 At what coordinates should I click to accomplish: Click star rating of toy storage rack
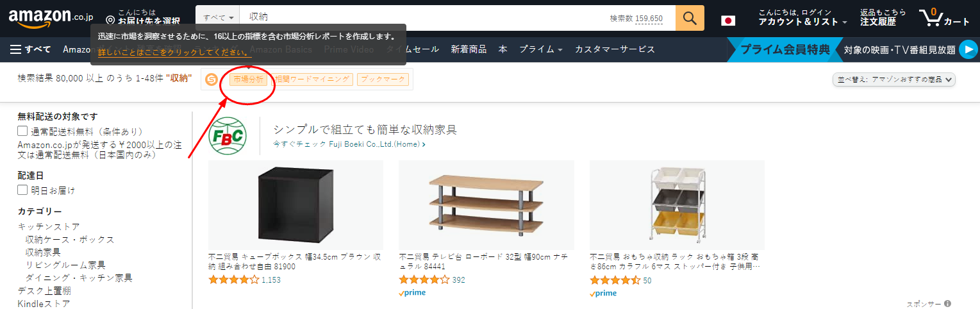click(x=615, y=280)
